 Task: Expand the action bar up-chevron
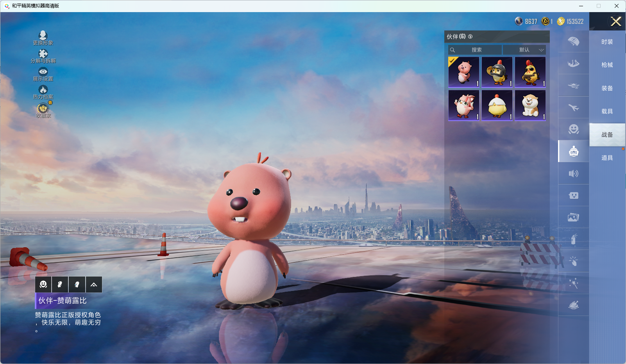click(94, 285)
